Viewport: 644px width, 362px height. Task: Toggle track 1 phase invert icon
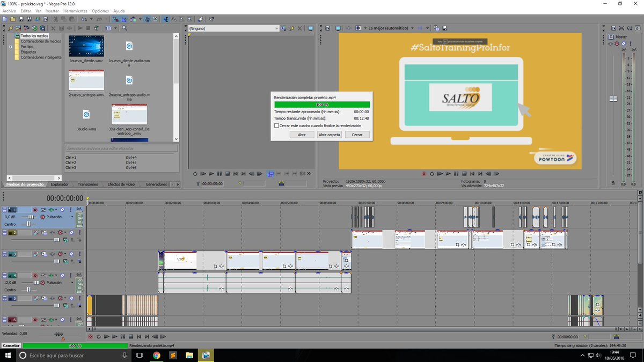click(43, 210)
